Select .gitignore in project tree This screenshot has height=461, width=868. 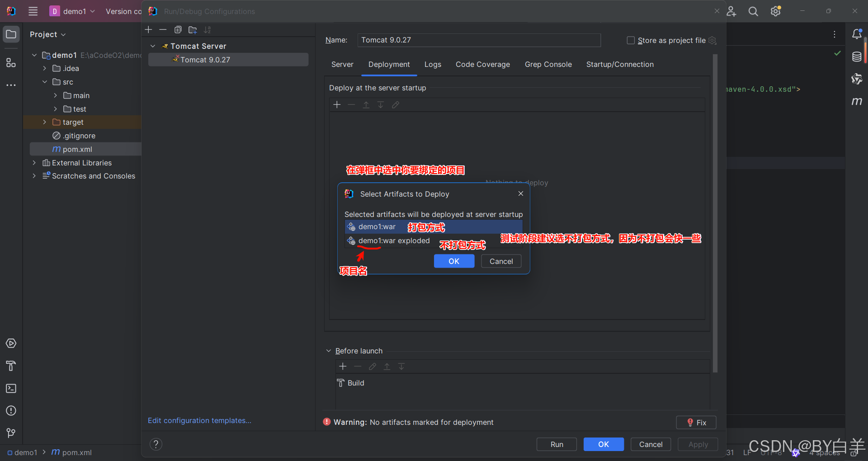79,136
